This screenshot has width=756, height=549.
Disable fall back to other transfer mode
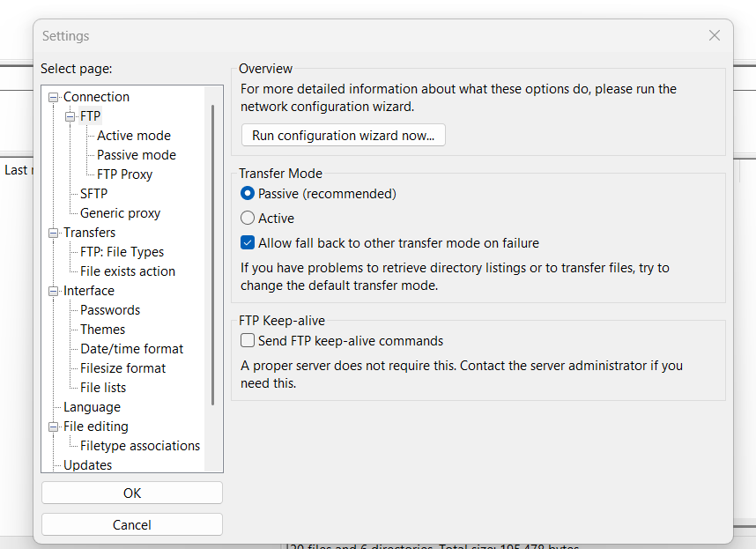click(x=247, y=242)
